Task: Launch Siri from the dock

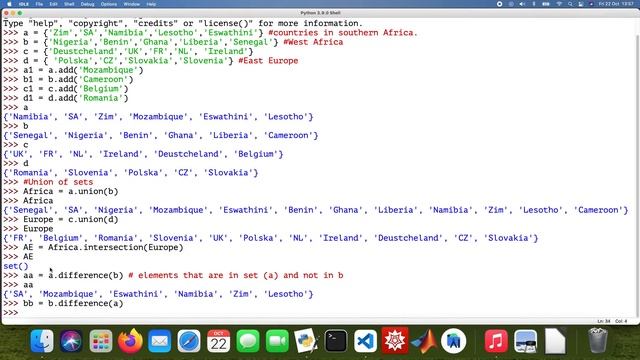Action: coord(71,340)
